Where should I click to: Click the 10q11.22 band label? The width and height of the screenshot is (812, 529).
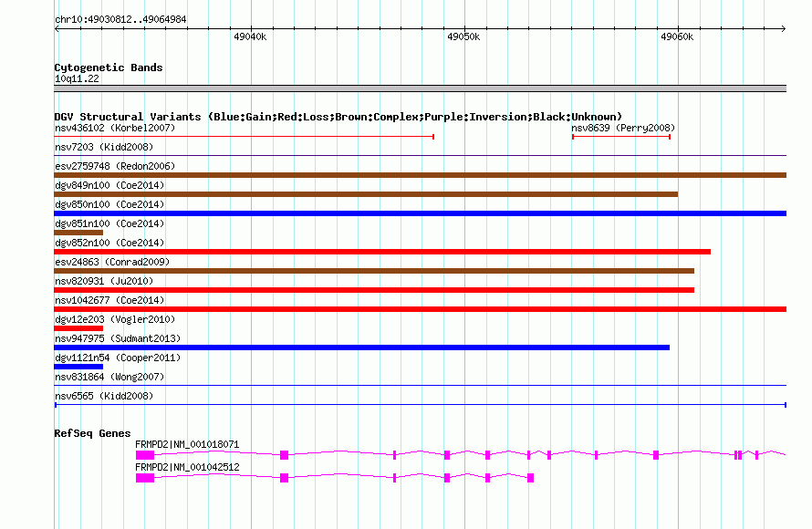click(x=77, y=78)
